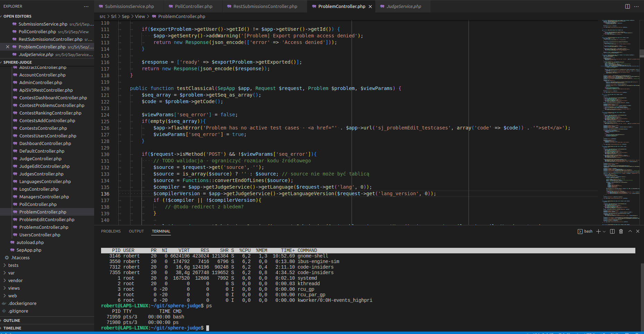The width and height of the screenshot is (644, 334).
Task: Open the .gitignore file icon
Action: [x=4, y=311]
